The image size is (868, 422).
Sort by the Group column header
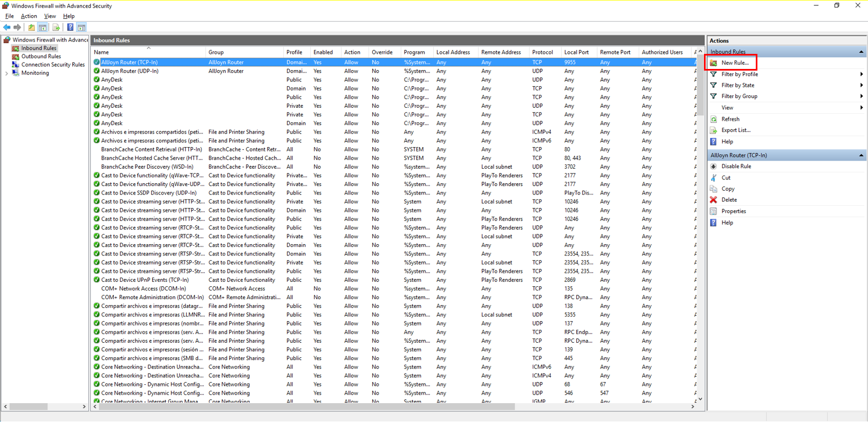click(x=244, y=52)
